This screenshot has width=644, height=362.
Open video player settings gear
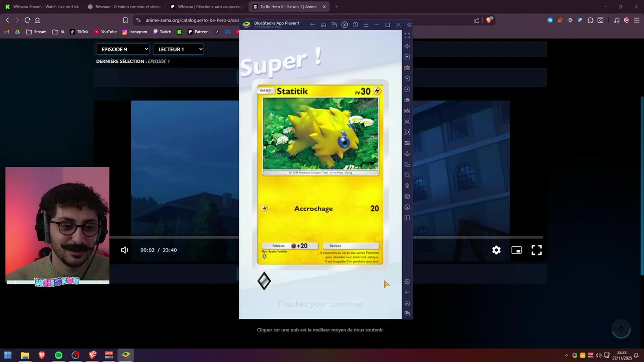click(496, 250)
